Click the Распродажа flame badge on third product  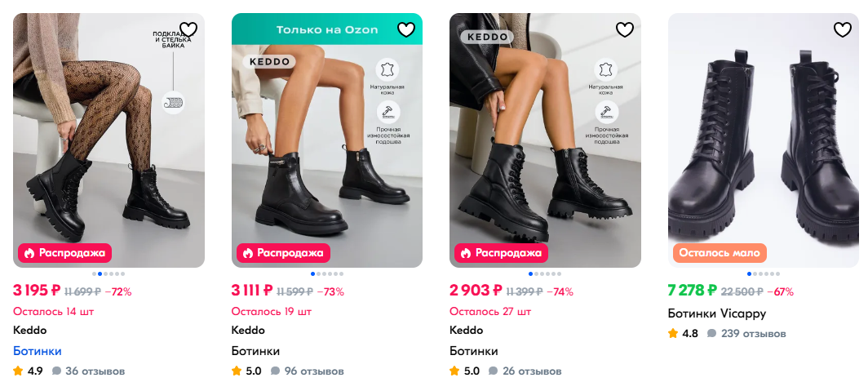coord(499,253)
